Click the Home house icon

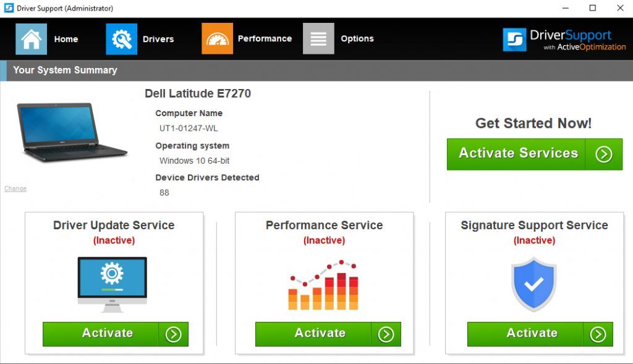pos(31,39)
